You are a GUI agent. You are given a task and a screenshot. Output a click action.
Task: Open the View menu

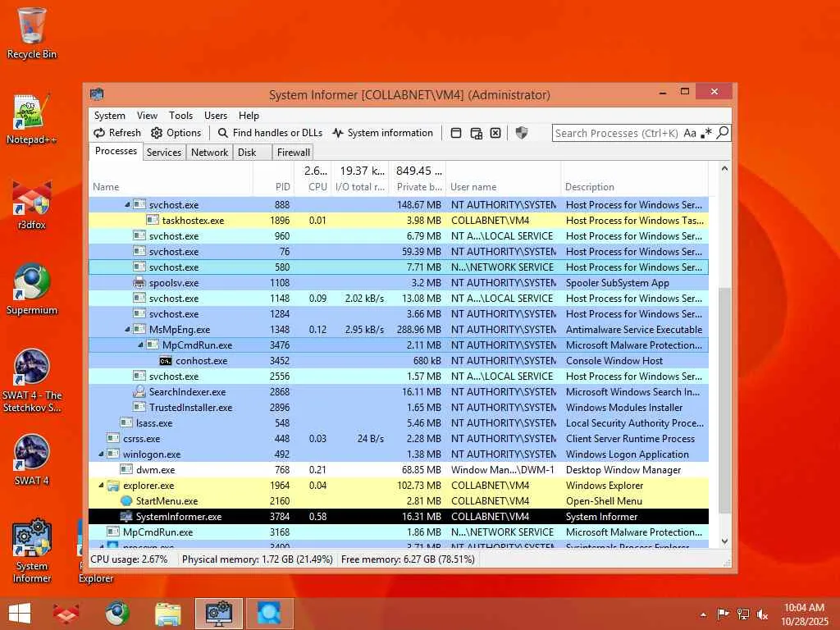147,115
